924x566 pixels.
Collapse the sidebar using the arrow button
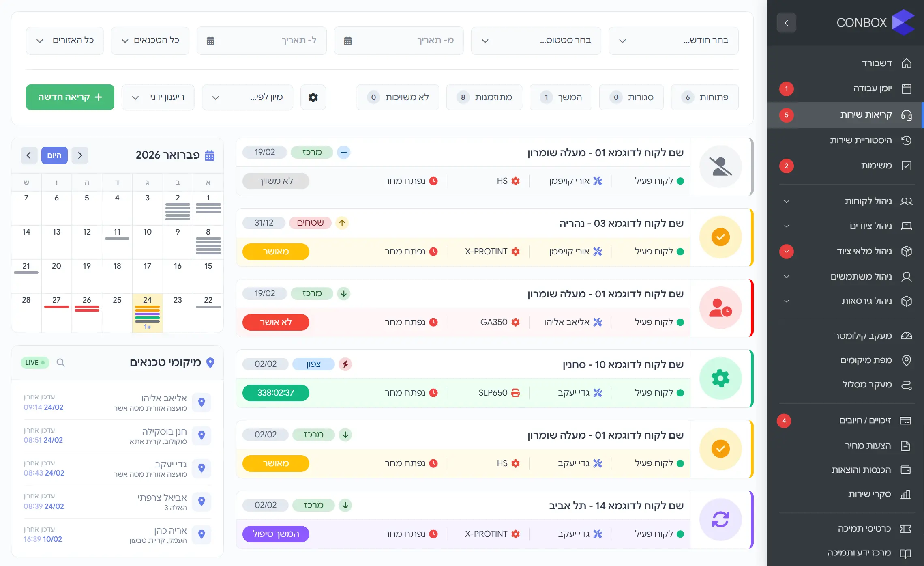click(x=786, y=23)
